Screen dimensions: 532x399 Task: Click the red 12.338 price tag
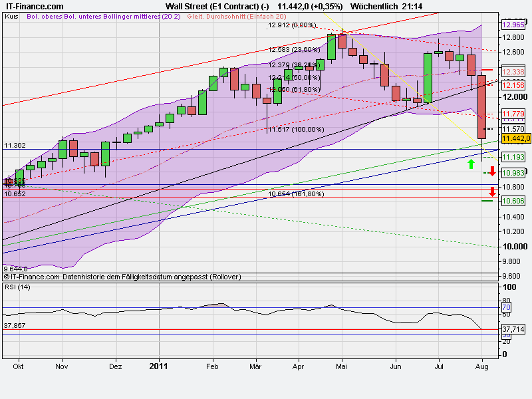pyautogui.click(x=513, y=72)
